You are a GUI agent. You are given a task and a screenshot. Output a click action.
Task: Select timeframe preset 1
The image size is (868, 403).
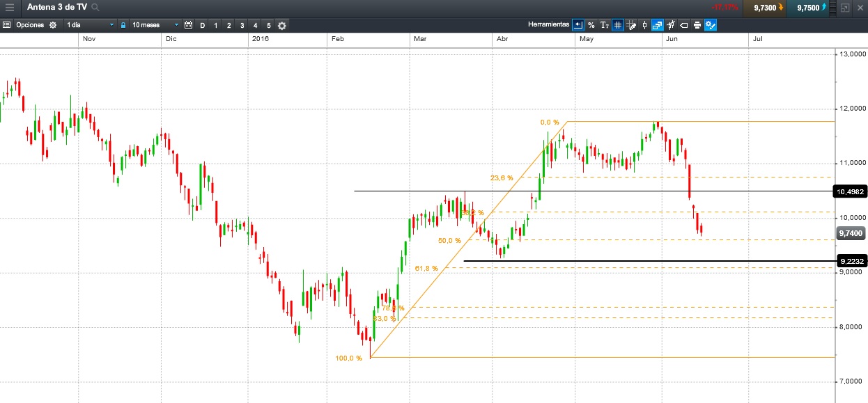[216, 25]
